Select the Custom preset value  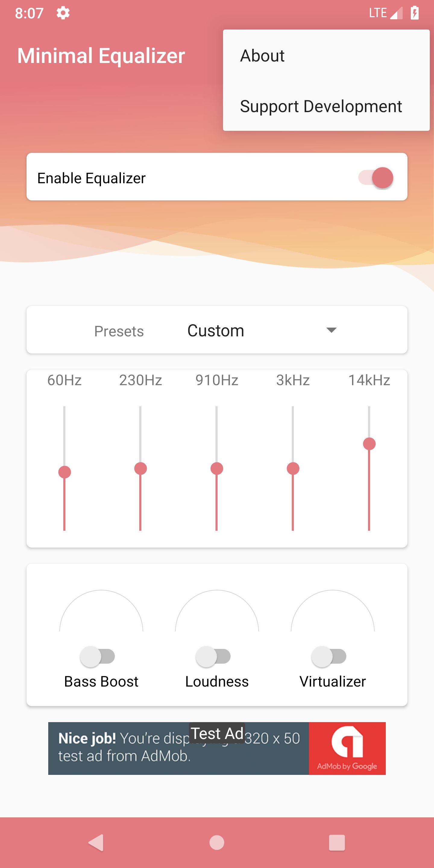216,331
